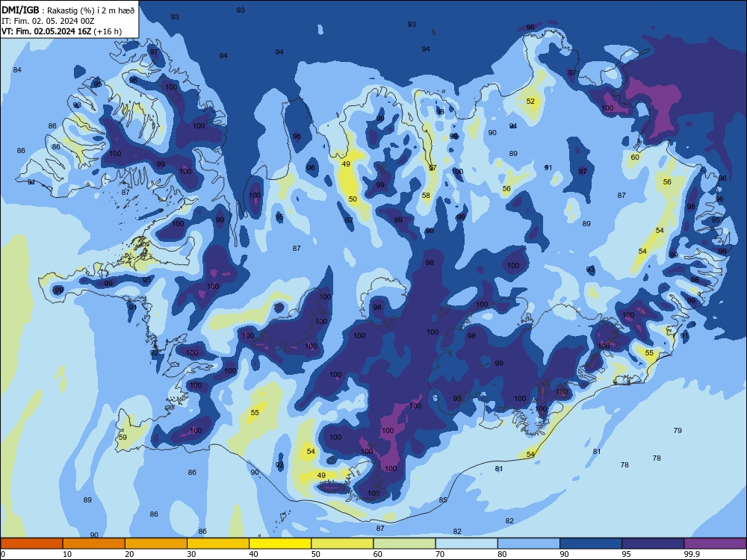
Task: Click the legend tick label '80'
Action: pos(502,554)
